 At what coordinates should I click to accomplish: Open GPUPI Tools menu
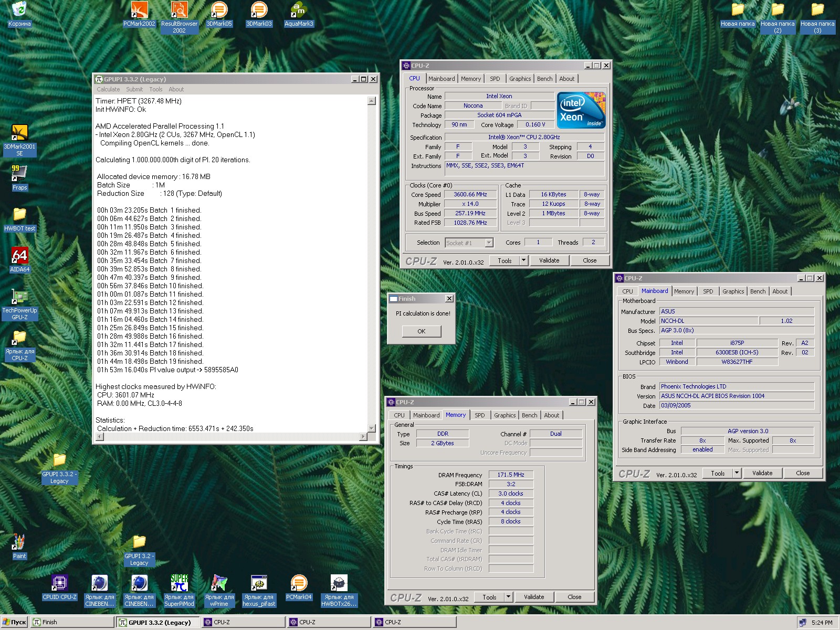pyautogui.click(x=156, y=89)
